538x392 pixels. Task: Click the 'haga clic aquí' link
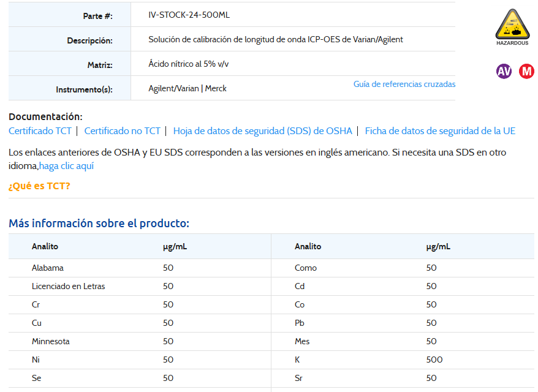click(66, 165)
